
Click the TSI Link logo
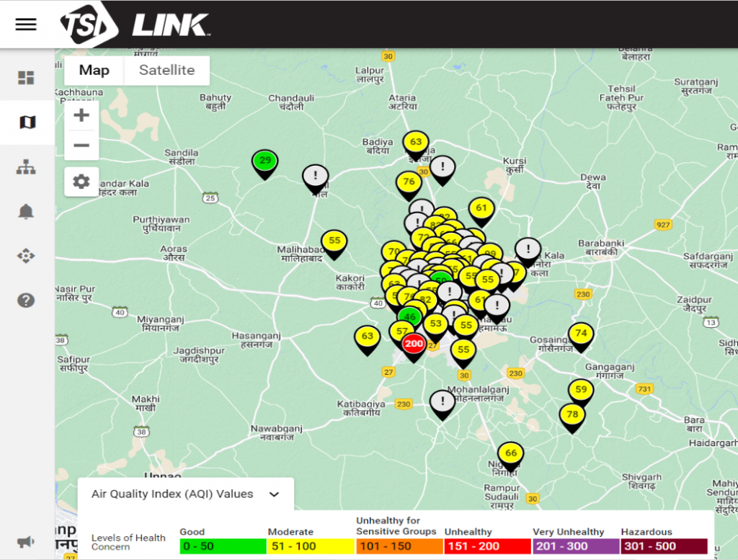click(x=135, y=24)
